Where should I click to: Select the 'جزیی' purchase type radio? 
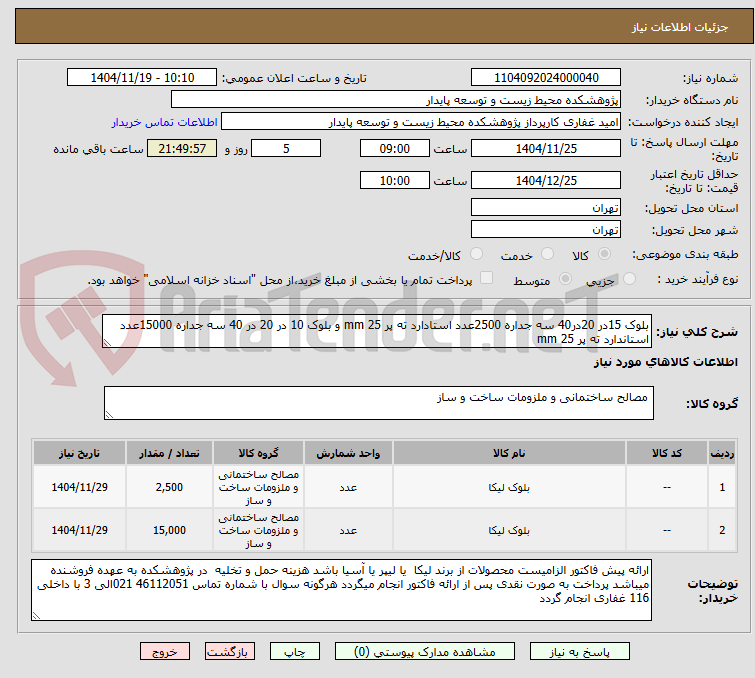coord(629,279)
